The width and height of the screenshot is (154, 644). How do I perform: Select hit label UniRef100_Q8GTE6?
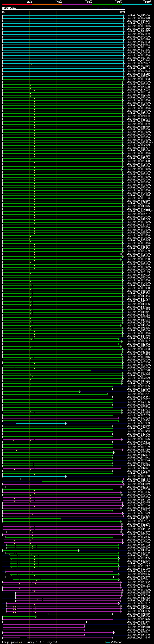point(138,58)
